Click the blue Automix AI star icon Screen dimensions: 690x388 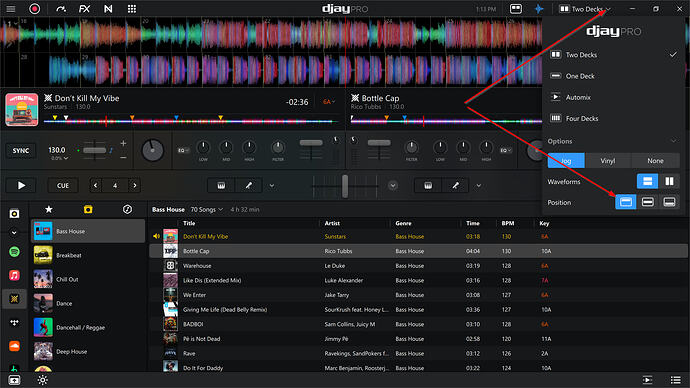click(539, 9)
